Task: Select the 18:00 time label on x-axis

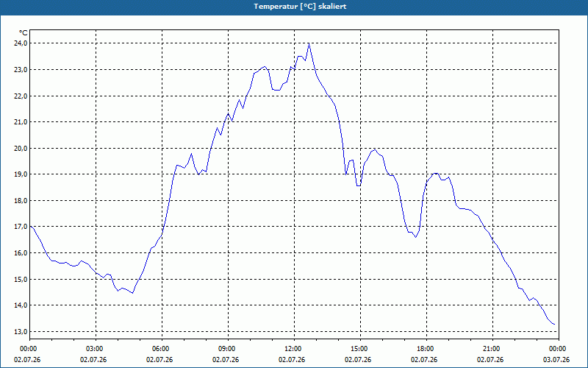Action: coord(426,349)
